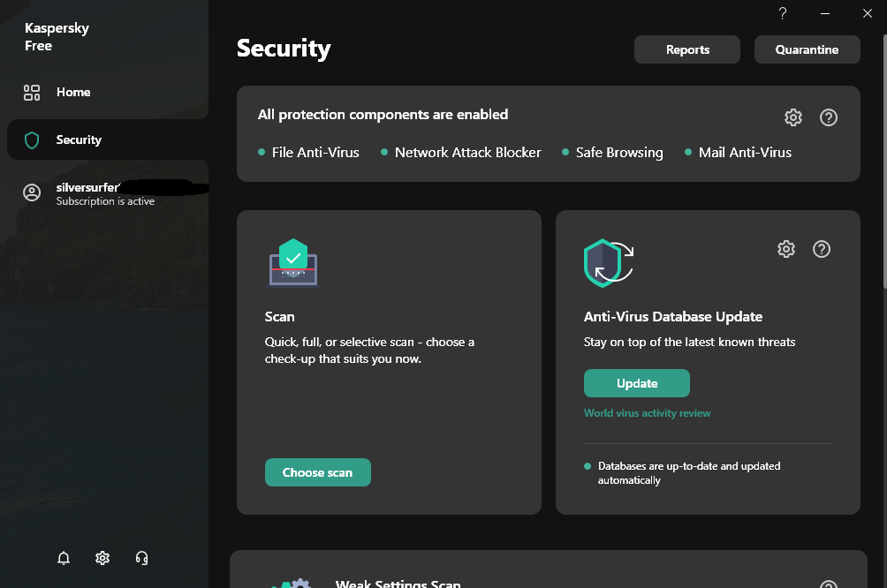Viewport: 887px width, 588px height.
Task: Click the database update shield icon
Action: 609,262
